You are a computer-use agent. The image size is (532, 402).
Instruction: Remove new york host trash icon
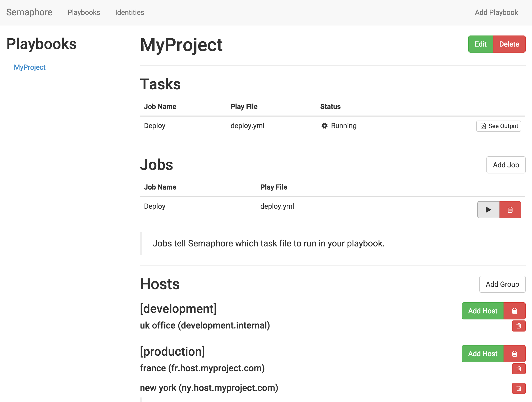(x=519, y=388)
